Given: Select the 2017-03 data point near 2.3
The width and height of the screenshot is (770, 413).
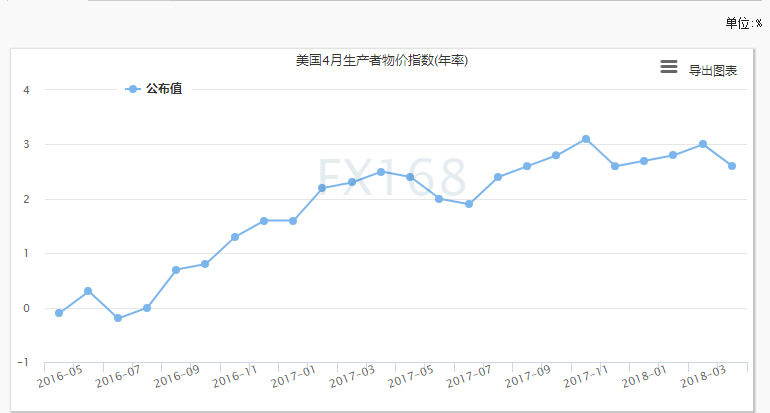Looking at the screenshot, I should point(352,182).
